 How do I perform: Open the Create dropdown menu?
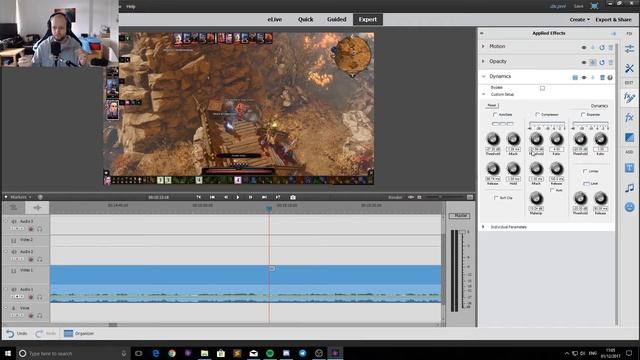pos(580,20)
